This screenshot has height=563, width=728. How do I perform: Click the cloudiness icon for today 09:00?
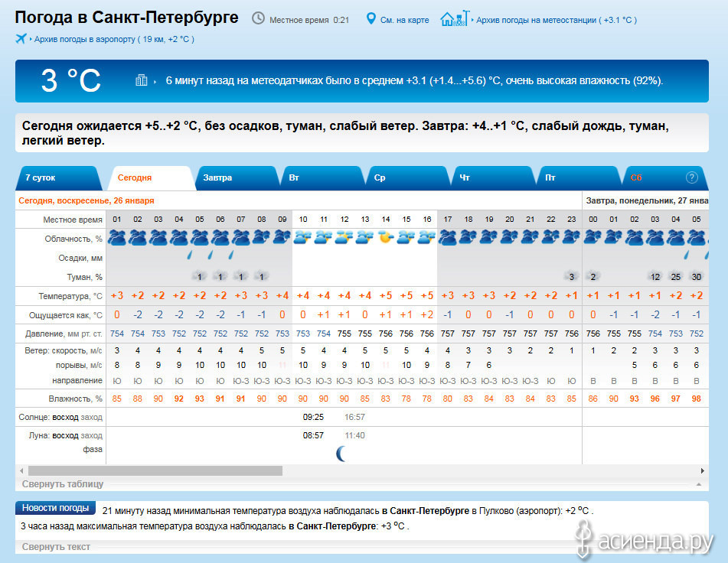coord(282,237)
